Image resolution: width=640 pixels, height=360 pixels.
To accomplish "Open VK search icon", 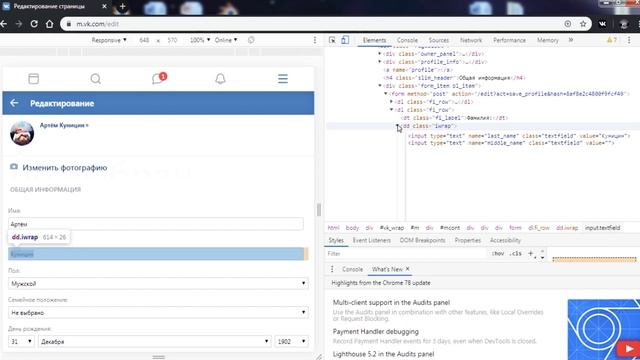I will point(96,79).
